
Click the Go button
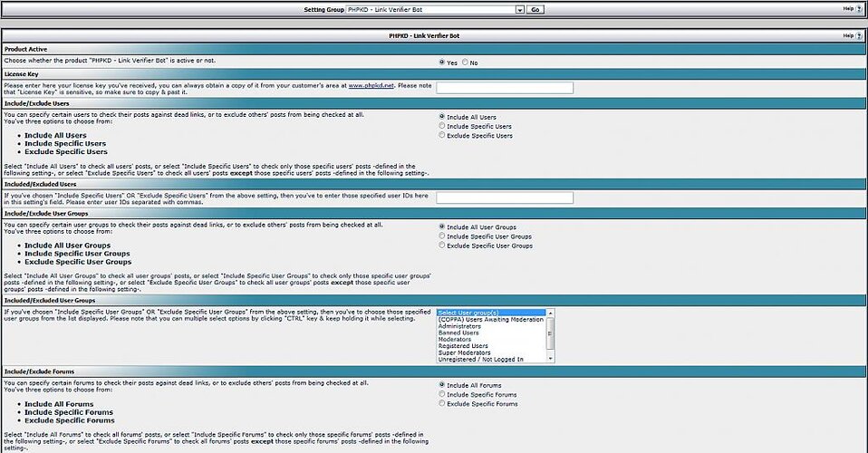pyautogui.click(x=535, y=9)
